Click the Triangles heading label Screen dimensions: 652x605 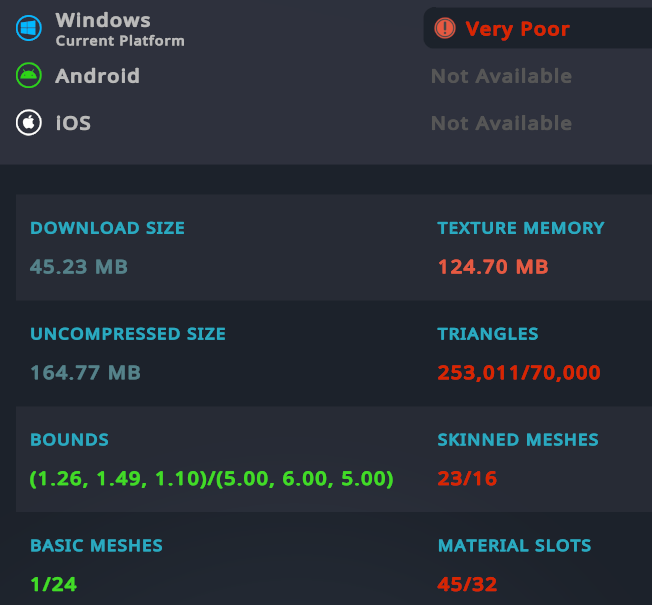pyautogui.click(x=488, y=334)
